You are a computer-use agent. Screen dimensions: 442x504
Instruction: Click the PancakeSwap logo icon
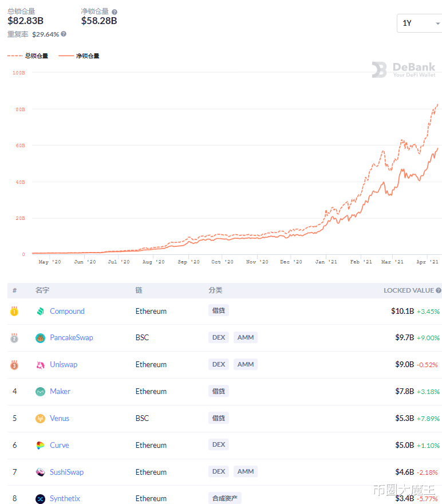(x=40, y=338)
